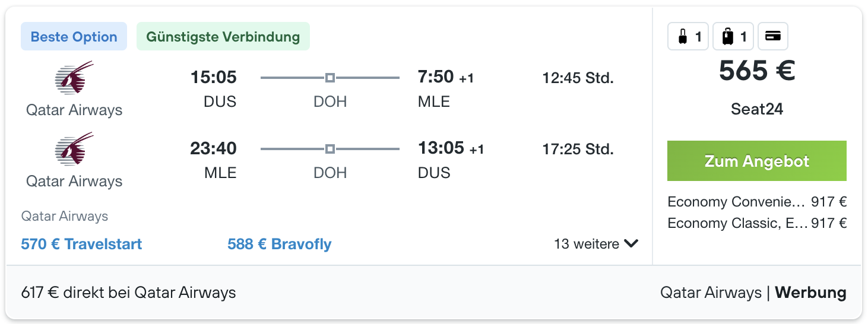The image size is (868, 324).
Task: Expand the 13 weitere offers chevron
Action: tap(631, 243)
